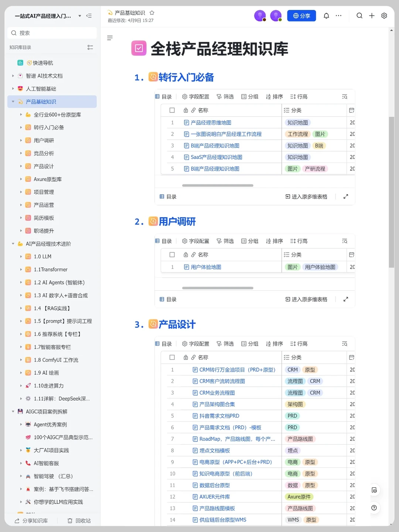Open the 抖音需求文档PRD record
Image resolution: width=399 pixels, height=532 pixels.
pos(219,416)
